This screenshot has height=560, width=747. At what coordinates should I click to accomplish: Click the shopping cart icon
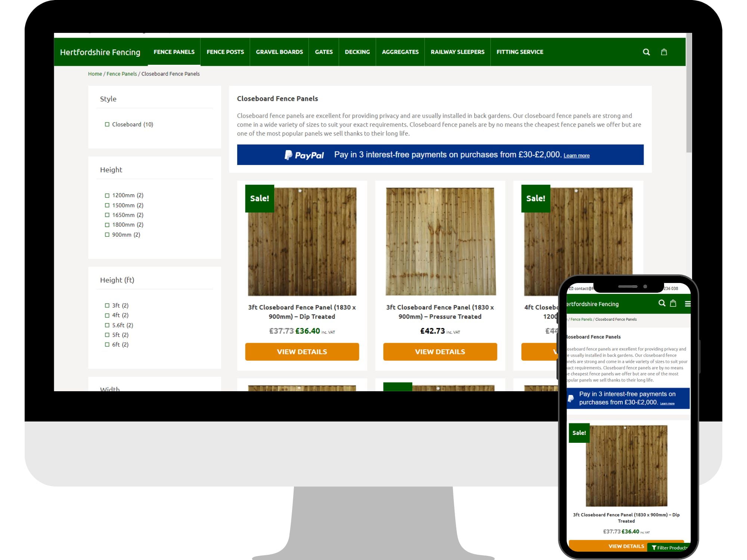pyautogui.click(x=663, y=52)
